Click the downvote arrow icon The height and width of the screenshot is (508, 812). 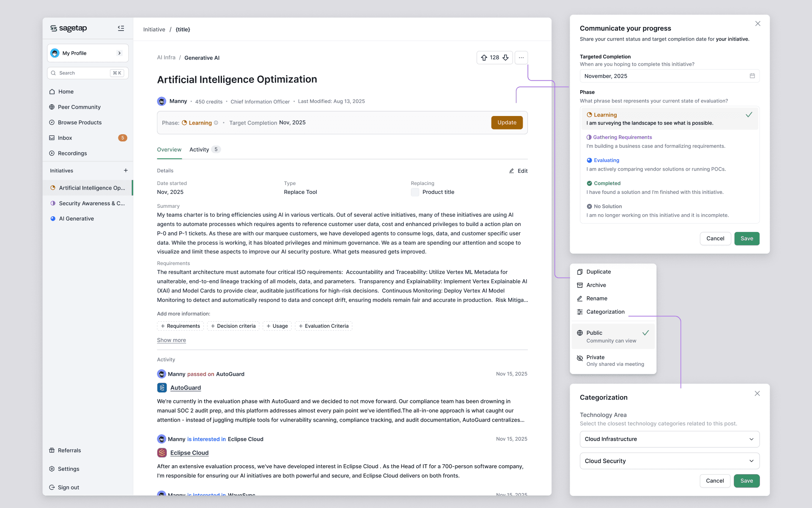coord(505,58)
